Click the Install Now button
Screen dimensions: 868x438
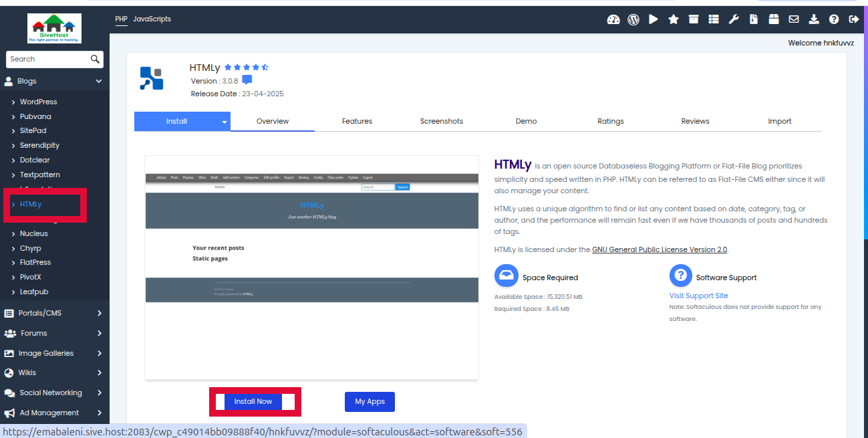(x=253, y=401)
